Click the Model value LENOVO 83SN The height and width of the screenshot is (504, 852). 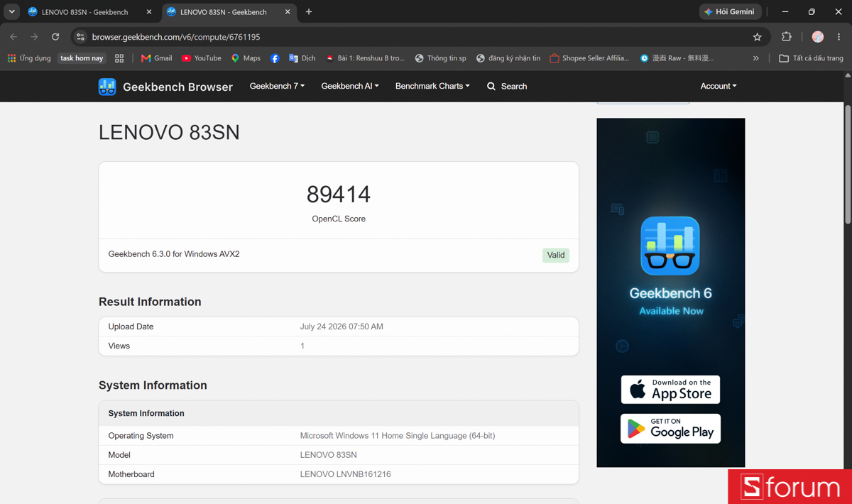coord(328,455)
